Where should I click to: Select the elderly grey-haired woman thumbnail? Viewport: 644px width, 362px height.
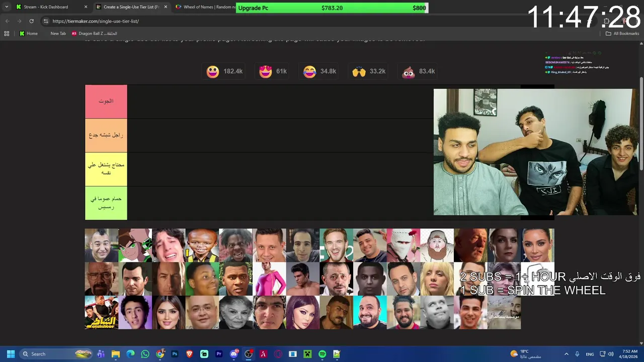(235, 313)
